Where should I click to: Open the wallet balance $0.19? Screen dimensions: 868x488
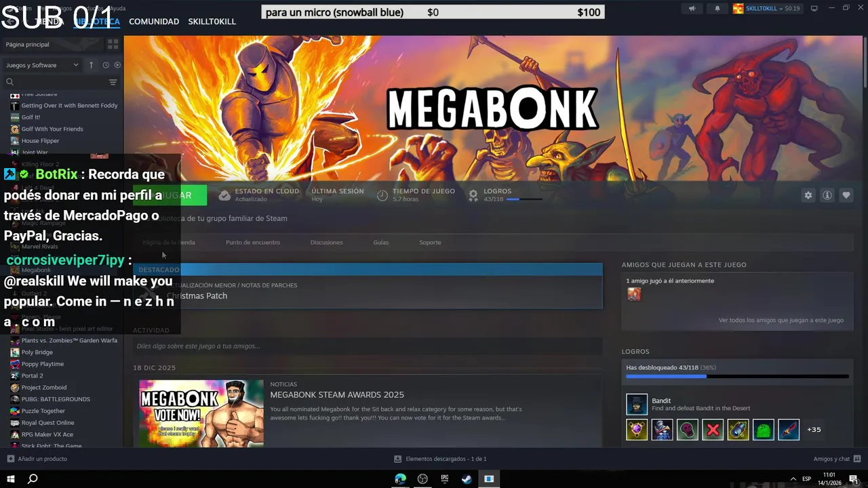click(x=792, y=9)
